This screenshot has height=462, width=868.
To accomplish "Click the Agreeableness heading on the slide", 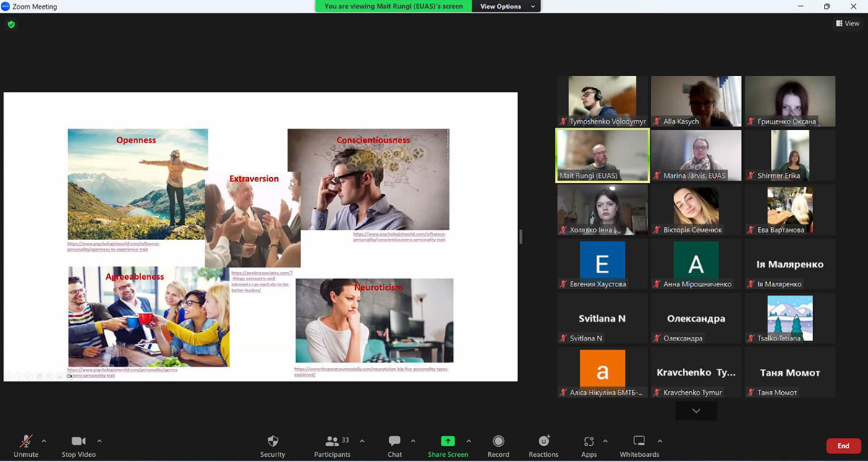I will click(135, 276).
